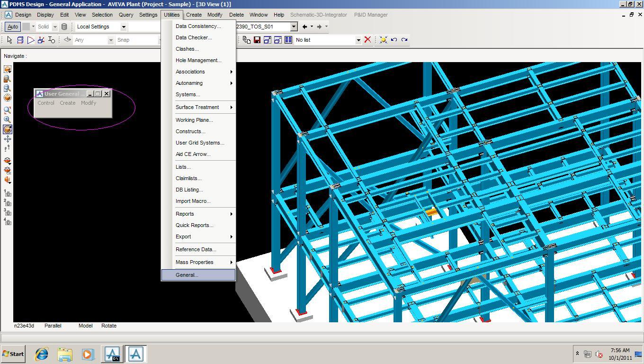This screenshot has width=644, height=364.
Task: Click the remove-from-list icon with minus
Action: click(x=278, y=40)
